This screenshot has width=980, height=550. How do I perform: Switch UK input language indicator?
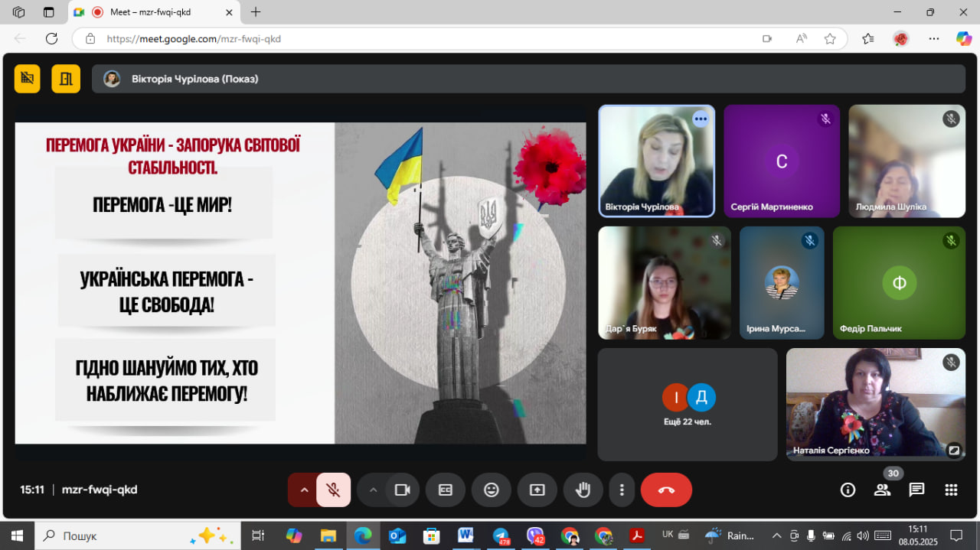click(x=668, y=535)
